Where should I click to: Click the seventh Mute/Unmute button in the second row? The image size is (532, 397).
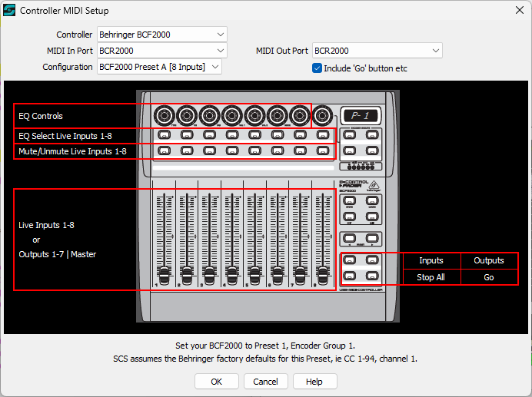coord(300,151)
